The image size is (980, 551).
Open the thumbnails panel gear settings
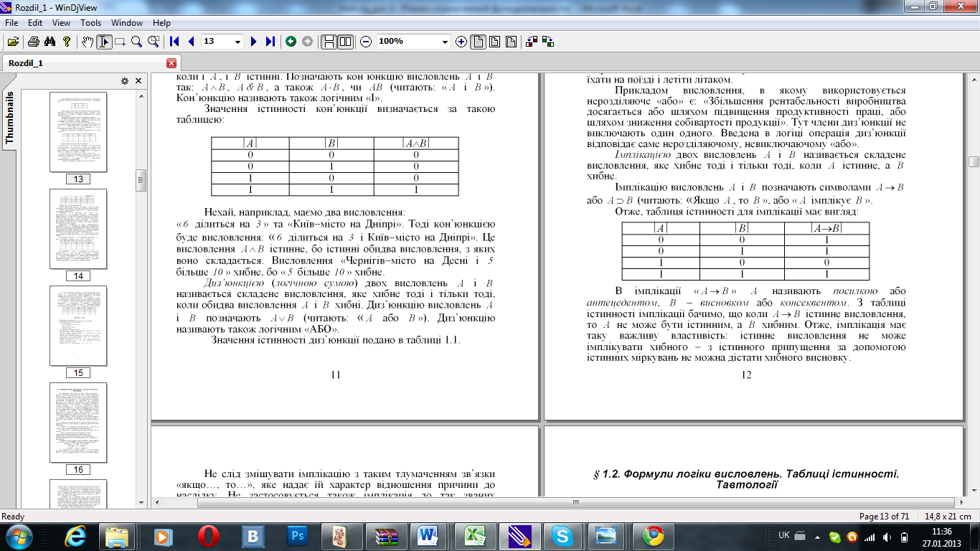124,80
